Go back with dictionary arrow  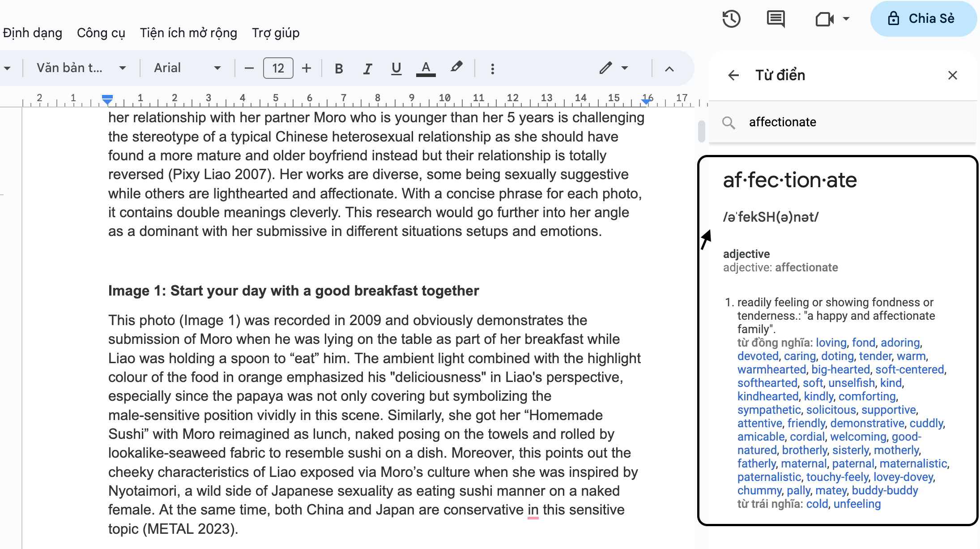[x=733, y=75]
